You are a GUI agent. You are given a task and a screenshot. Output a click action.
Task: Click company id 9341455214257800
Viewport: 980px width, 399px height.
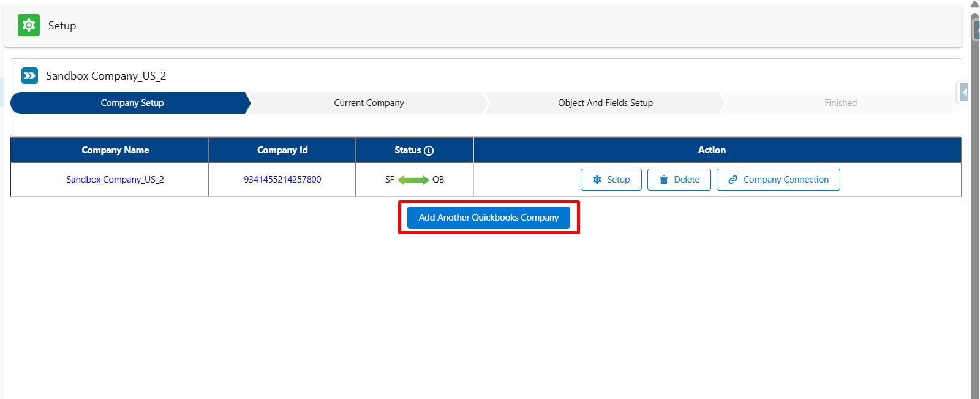point(282,180)
